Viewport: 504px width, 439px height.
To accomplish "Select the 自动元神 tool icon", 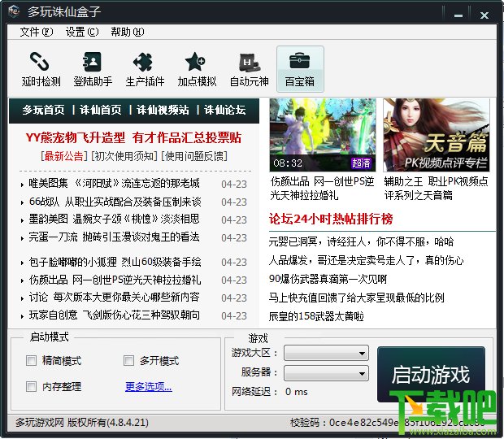I will pyautogui.click(x=249, y=69).
